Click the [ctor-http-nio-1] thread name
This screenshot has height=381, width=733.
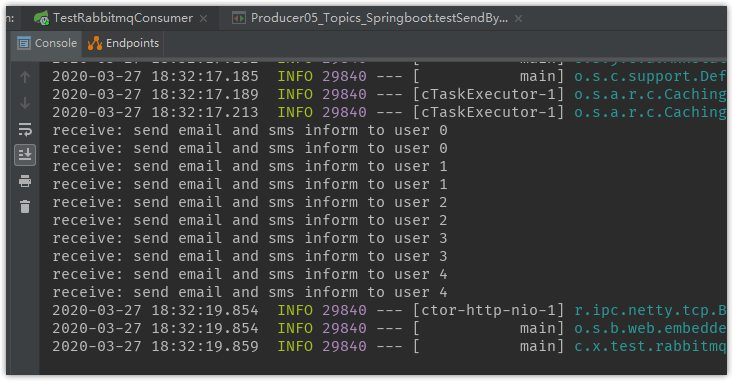point(489,310)
